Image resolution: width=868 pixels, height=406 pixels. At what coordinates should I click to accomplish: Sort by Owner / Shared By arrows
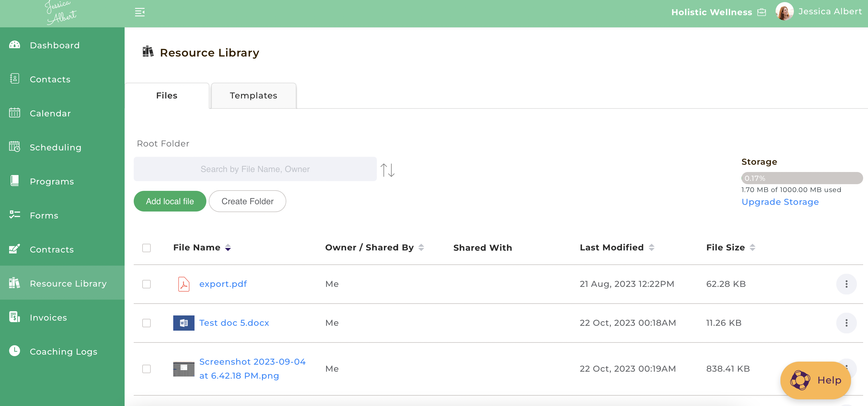[x=421, y=248]
